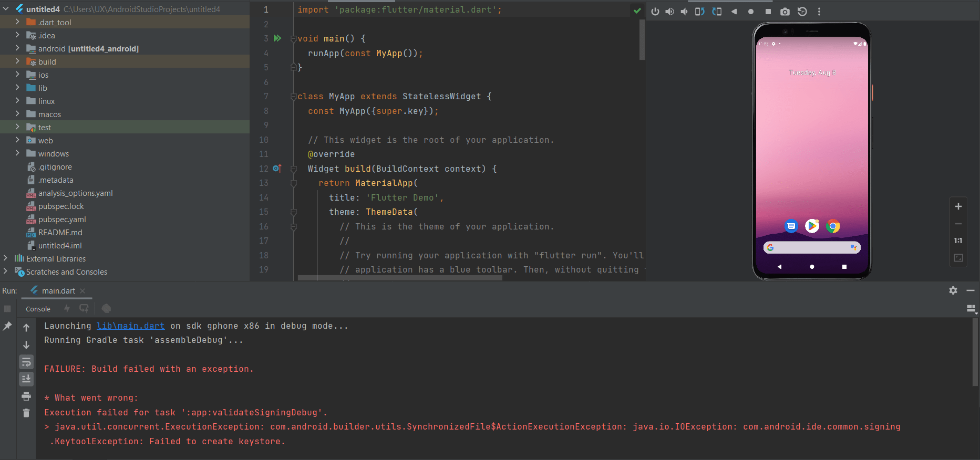Viewport: 980px width, 460px height.
Task: Take an emulator screenshot with camera icon
Action: (785, 12)
